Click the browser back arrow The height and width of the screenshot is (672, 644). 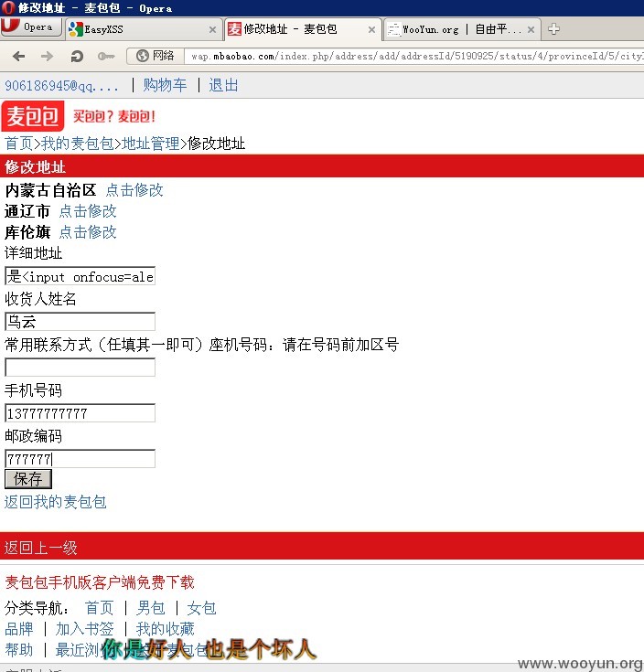tap(19, 56)
